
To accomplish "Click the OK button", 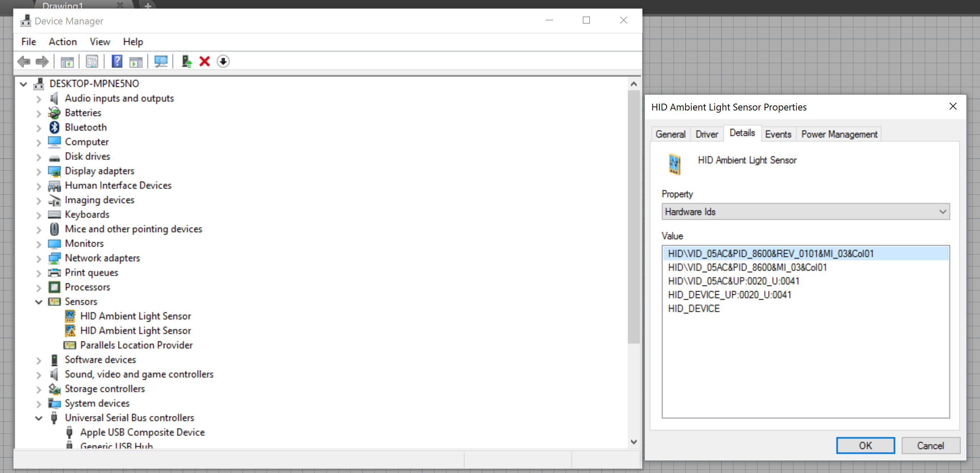I will pos(865,445).
